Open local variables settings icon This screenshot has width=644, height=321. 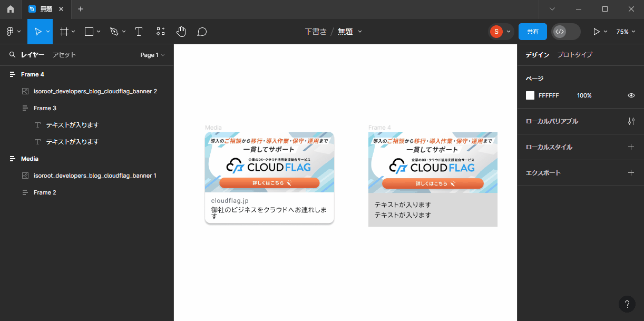click(631, 121)
